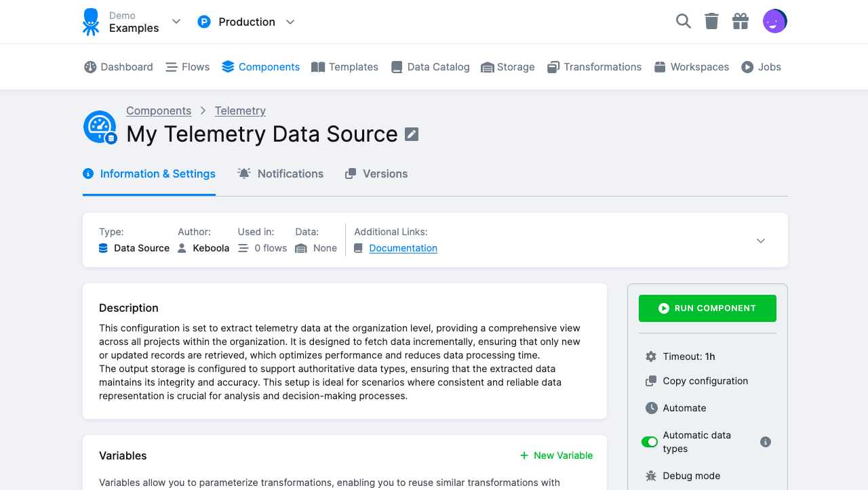Click the Telemetry breadcrumb
The width and height of the screenshot is (868, 490).
[x=240, y=110]
